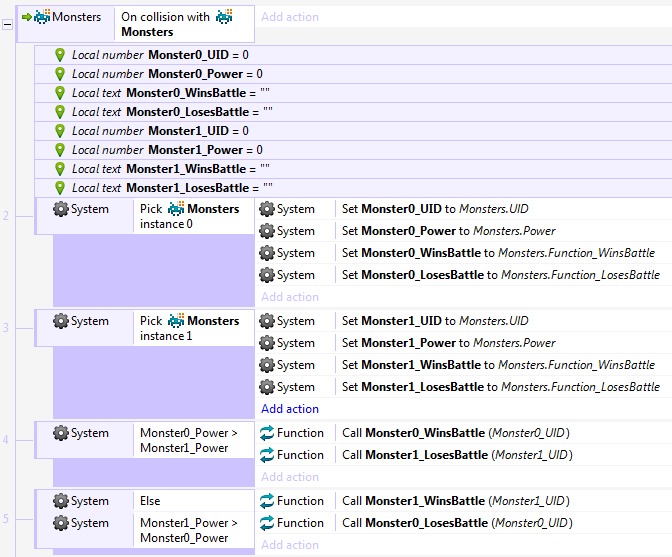Click System gear for Pick Monsters instance 1
The height and width of the screenshot is (557, 672).
61,321
